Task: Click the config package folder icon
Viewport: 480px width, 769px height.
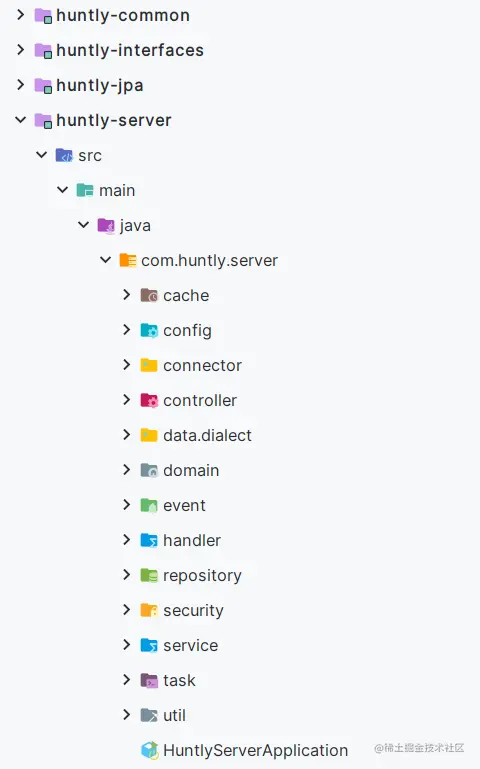Action: pos(149,331)
